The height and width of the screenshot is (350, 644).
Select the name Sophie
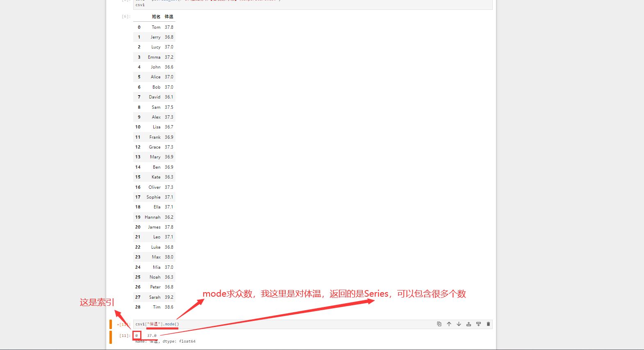tap(154, 197)
